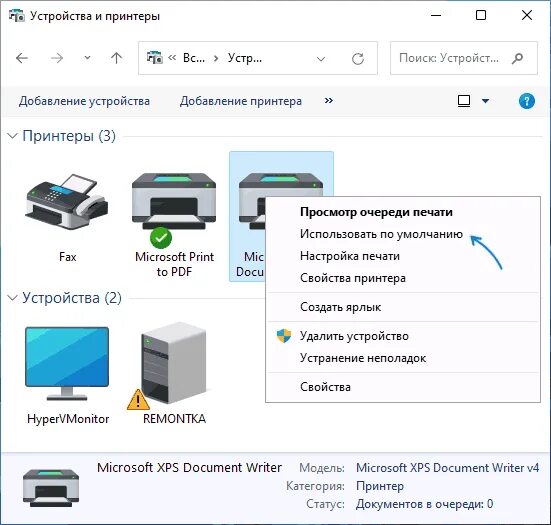Open the view options dropdown arrow
The image size is (551, 525).
pos(485,101)
